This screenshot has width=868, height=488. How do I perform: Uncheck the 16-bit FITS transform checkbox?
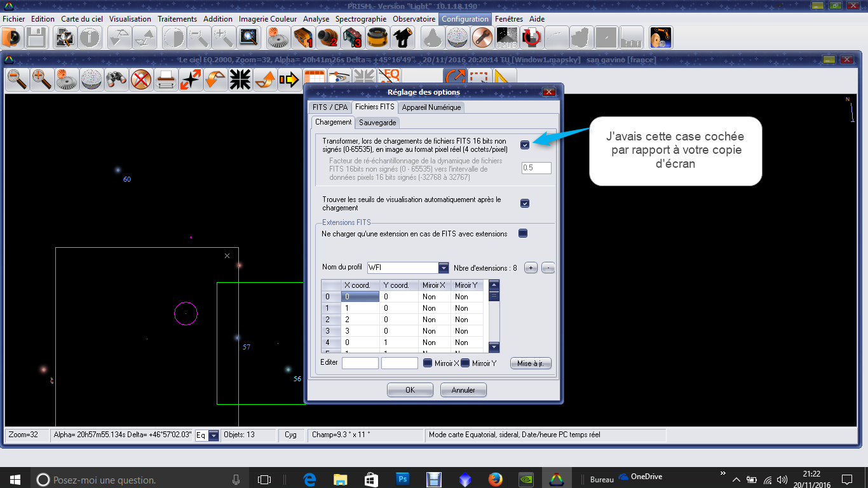525,145
